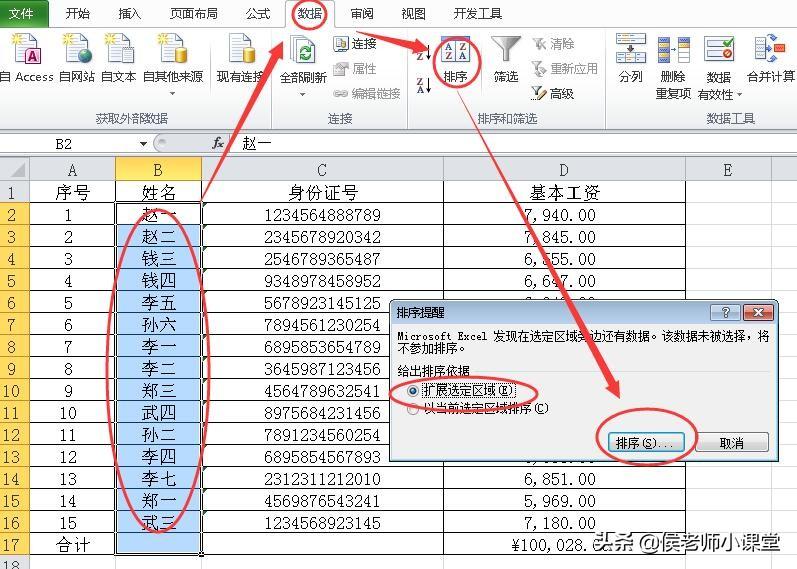Switch to the 审阅 ribbon tab

coord(362,14)
